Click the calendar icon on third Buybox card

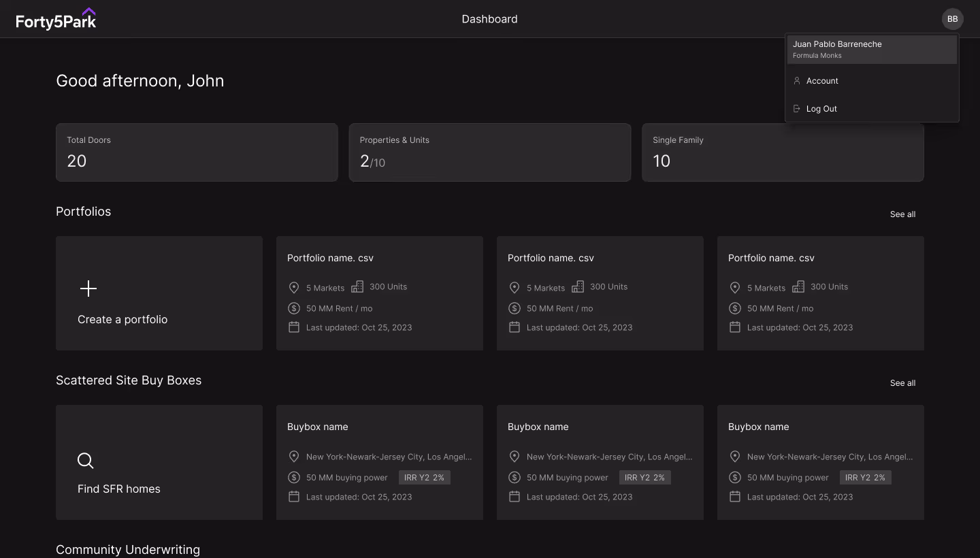tap(735, 497)
